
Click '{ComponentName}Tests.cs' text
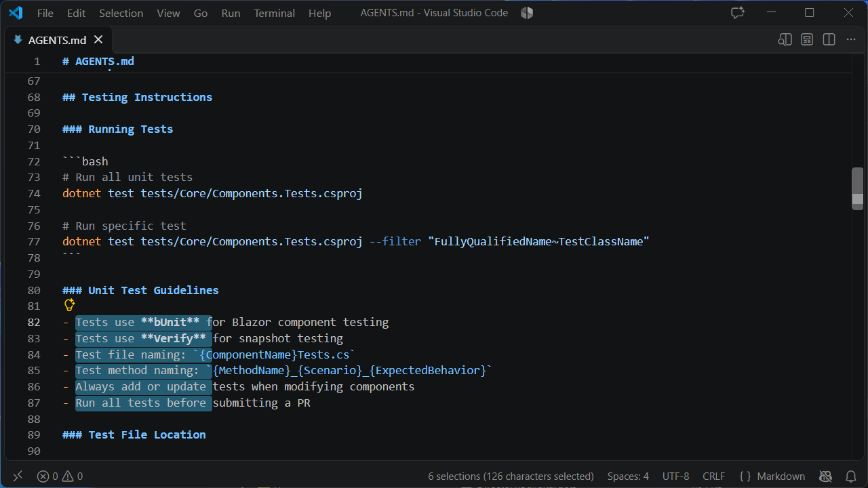275,354
